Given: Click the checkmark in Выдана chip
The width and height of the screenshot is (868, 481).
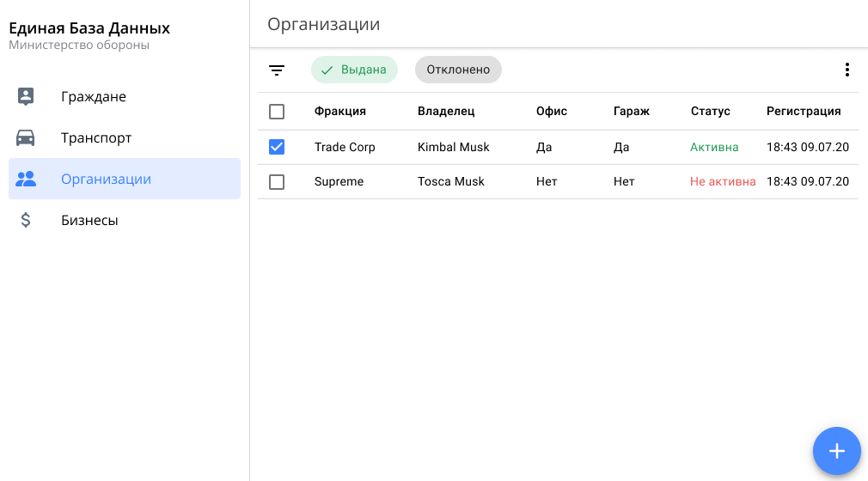Looking at the screenshot, I should (x=327, y=70).
